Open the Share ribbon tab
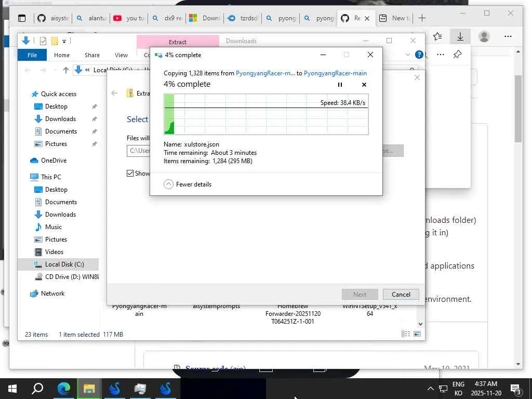 pyautogui.click(x=92, y=55)
